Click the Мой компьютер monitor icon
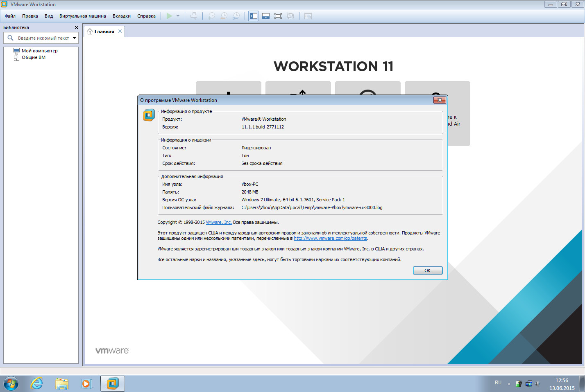Image resolution: width=585 pixels, height=392 pixels. coord(16,50)
